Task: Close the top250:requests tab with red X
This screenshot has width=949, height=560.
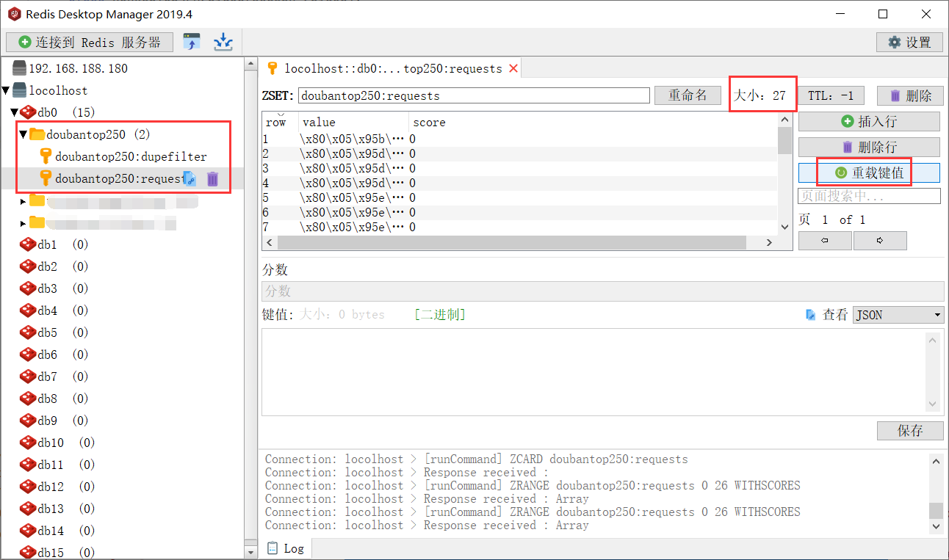Action: 513,68
